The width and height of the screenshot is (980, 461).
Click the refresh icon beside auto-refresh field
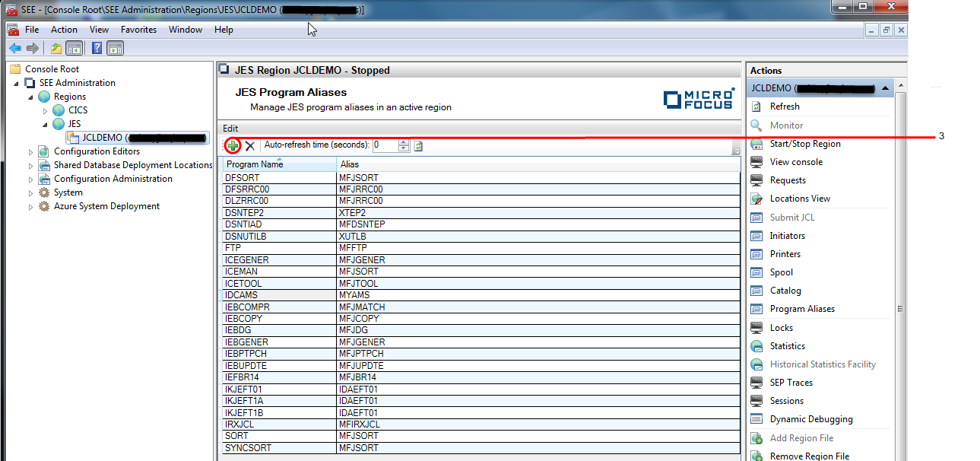(418, 145)
